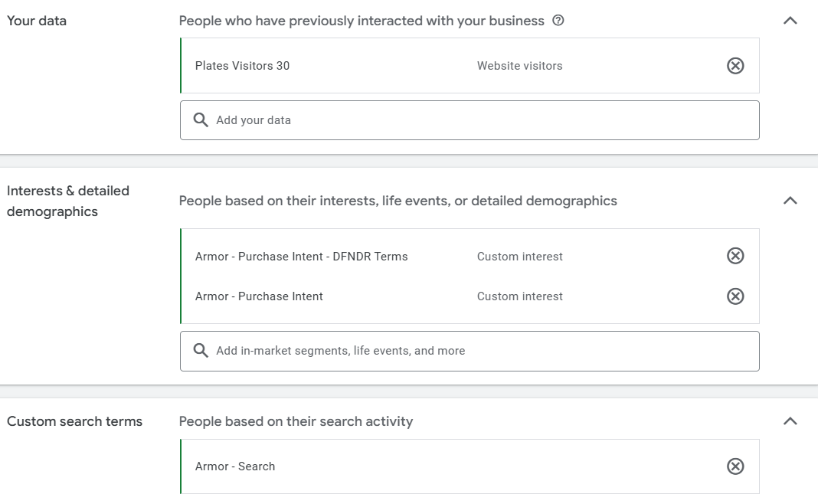
Task: Remove the Armor - Search segment
Action: coord(735,466)
